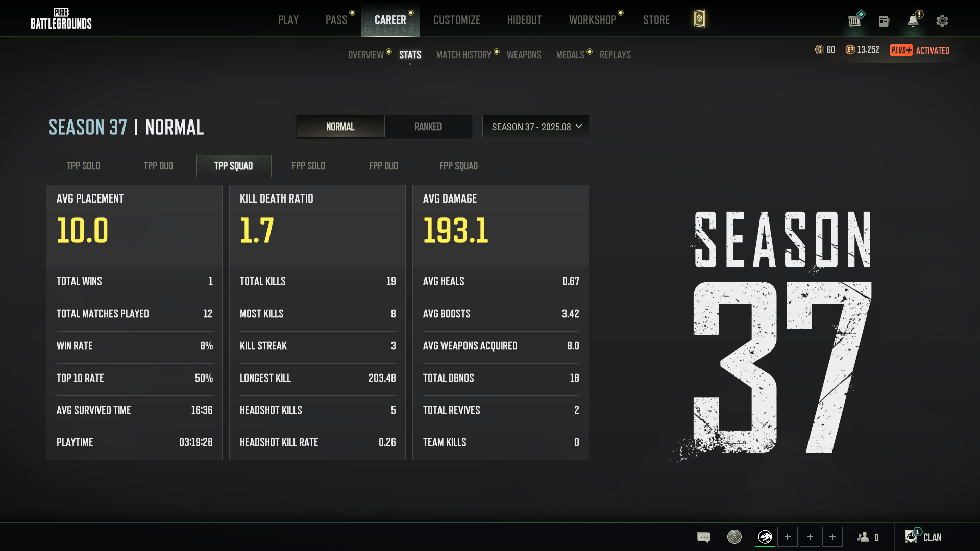The image size is (980, 551).
Task: Click the PLAYTIME row
Action: (x=135, y=442)
